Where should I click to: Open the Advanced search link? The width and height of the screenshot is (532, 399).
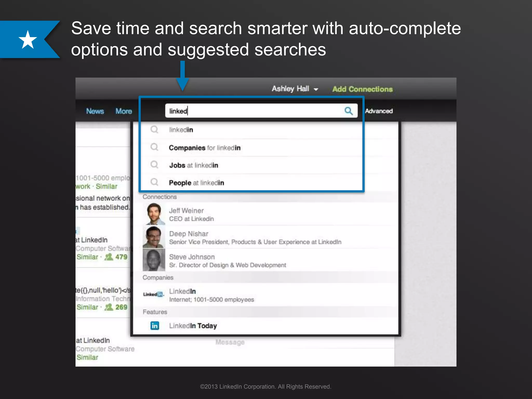(x=378, y=111)
